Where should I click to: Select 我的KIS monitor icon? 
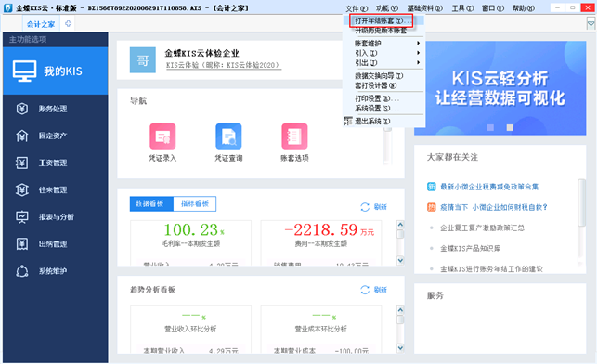[24, 71]
